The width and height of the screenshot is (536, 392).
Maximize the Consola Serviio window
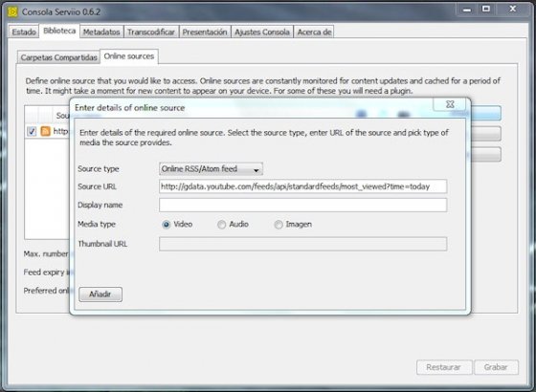coord(486,10)
